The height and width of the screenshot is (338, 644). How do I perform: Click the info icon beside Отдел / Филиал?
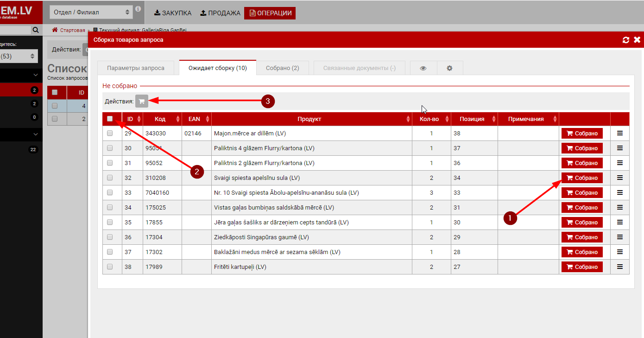138,9
